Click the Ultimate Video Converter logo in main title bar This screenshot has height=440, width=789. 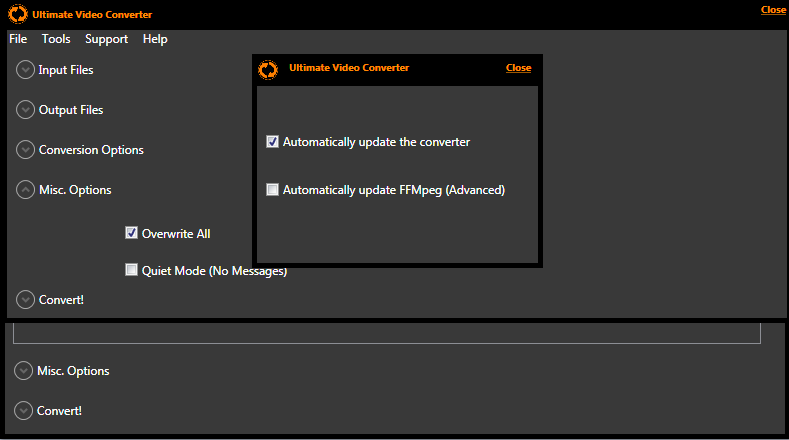17,15
